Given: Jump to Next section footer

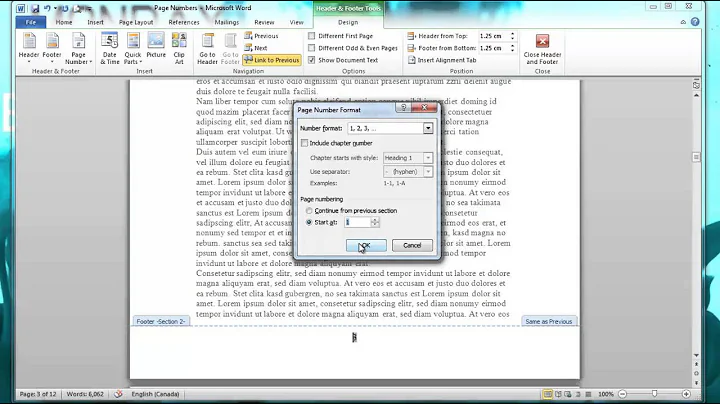Looking at the screenshot, I should coord(256,48).
